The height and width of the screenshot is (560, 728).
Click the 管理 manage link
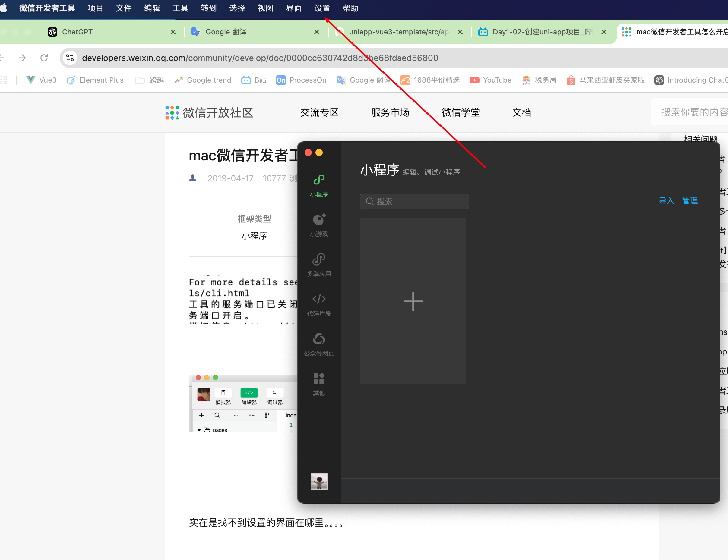690,201
